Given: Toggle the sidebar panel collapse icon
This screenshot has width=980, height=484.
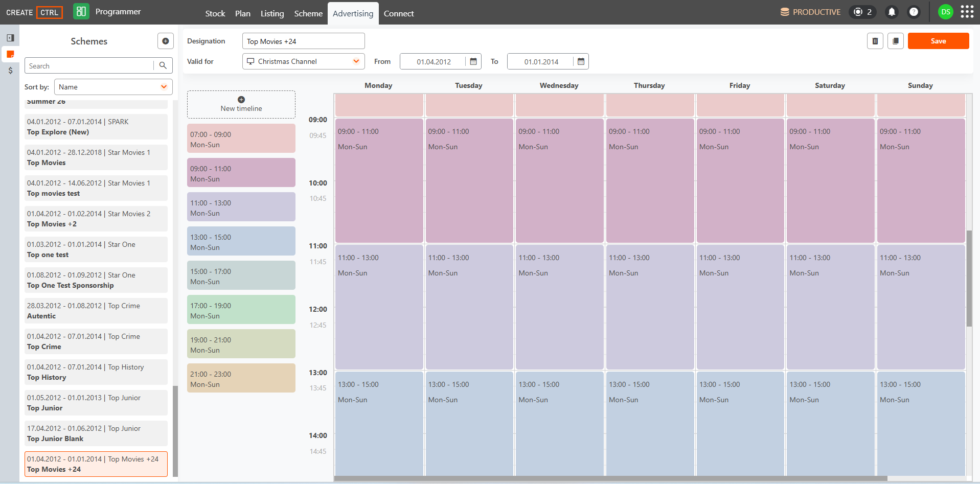Looking at the screenshot, I should point(10,38).
